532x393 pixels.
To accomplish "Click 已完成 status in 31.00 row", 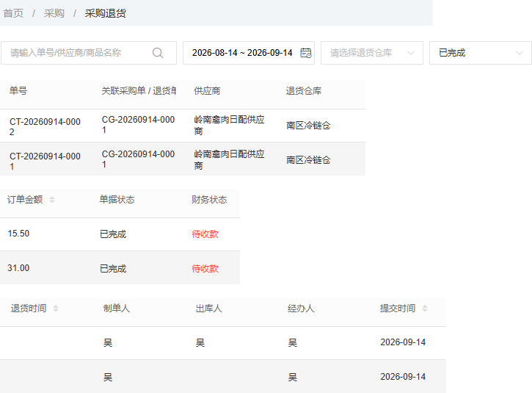I will click(113, 269).
